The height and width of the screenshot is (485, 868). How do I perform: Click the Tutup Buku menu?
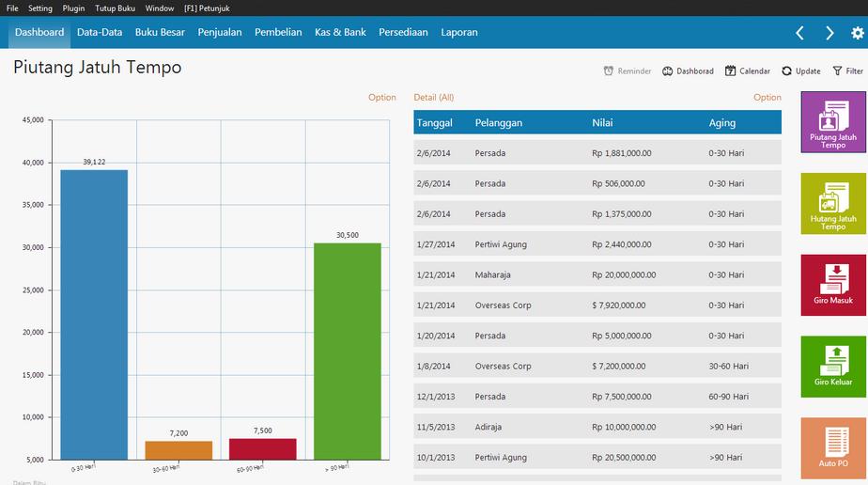[x=115, y=8]
